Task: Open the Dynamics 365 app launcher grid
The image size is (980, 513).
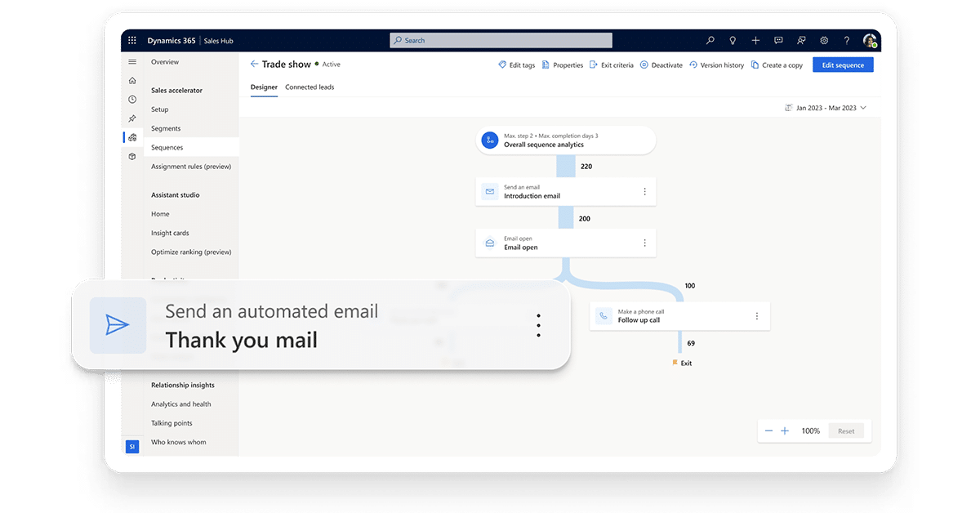Action: coord(132,40)
